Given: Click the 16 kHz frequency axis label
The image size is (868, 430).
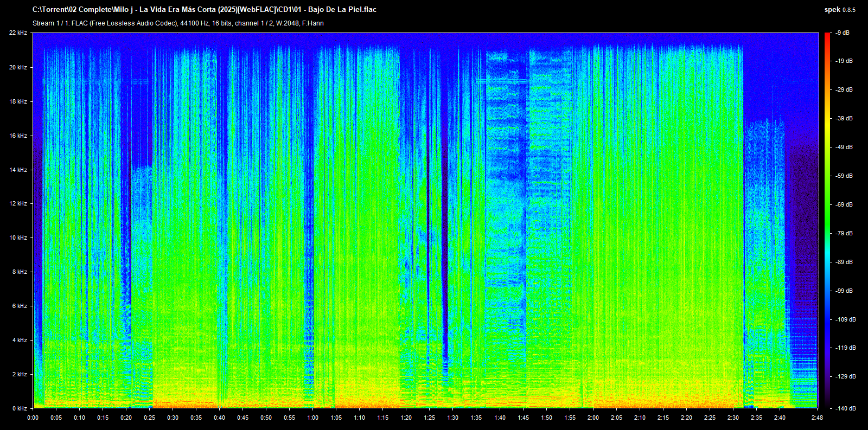Looking at the screenshot, I should click(18, 136).
